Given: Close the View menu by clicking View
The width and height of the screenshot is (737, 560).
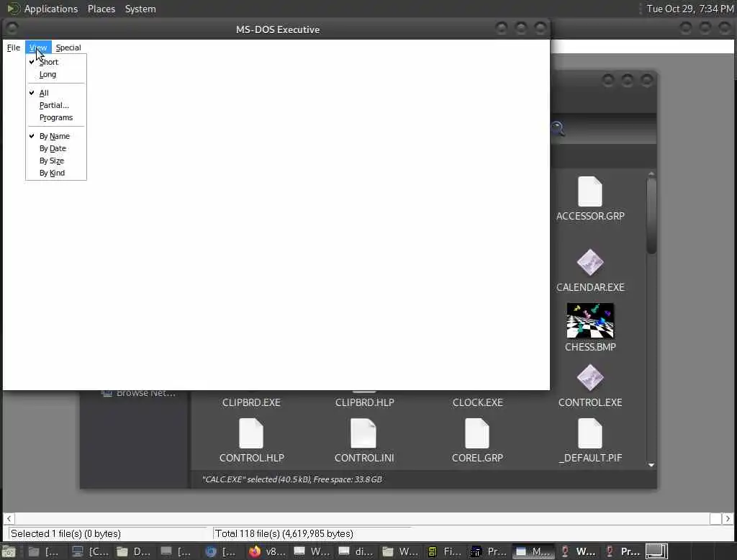Looking at the screenshot, I should [x=38, y=48].
